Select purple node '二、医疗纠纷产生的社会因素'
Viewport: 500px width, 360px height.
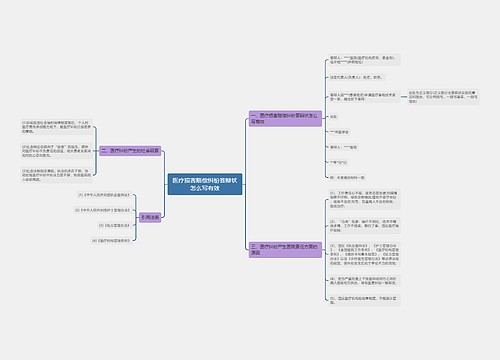pyautogui.click(x=130, y=151)
